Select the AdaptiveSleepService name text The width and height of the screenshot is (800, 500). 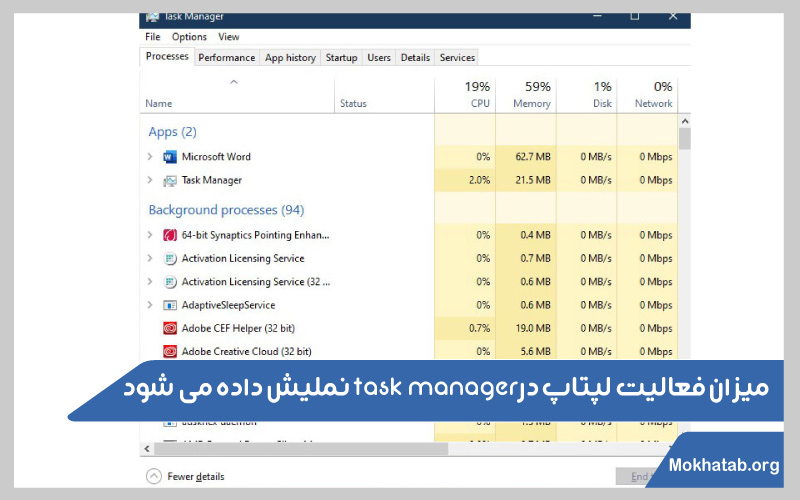point(229,305)
